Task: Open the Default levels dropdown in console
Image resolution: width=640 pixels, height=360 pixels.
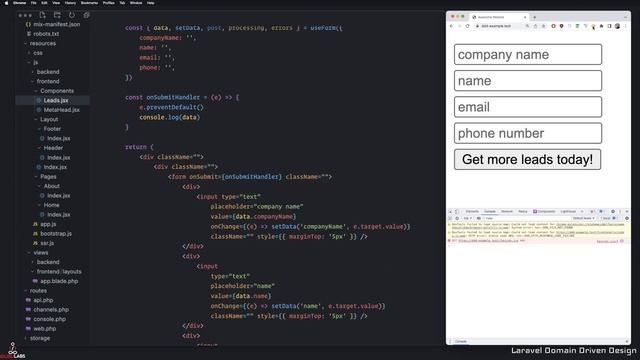Action: pyautogui.click(x=584, y=218)
